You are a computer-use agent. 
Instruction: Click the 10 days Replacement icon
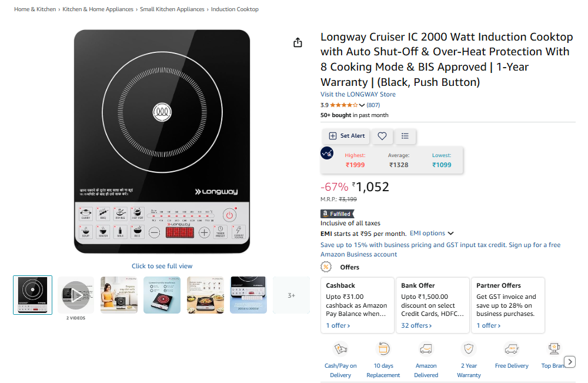383,349
